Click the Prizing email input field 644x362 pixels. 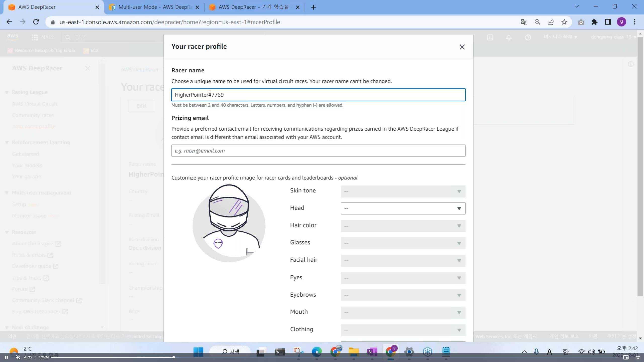coord(318,151)
